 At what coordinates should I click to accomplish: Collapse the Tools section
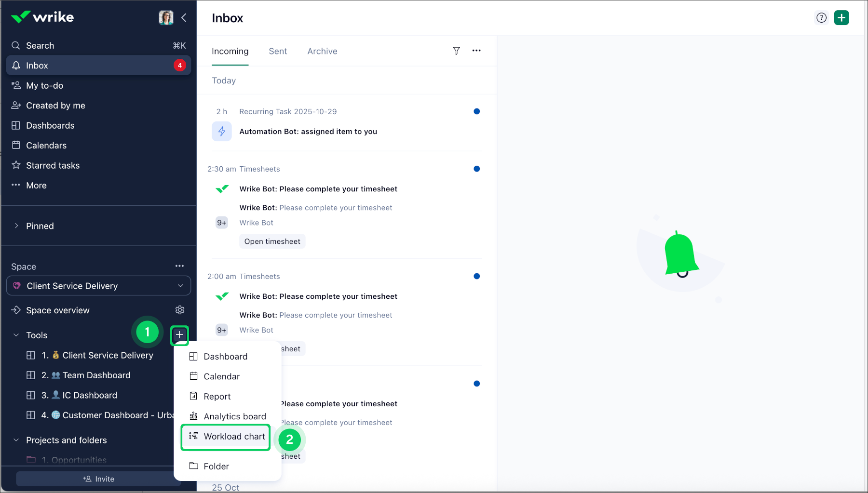tap(16, 335)
